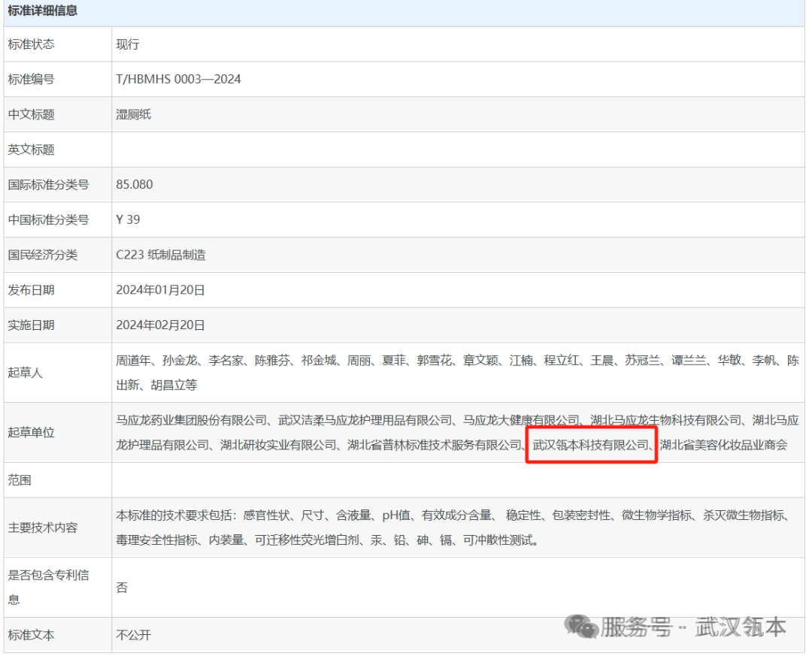
Task: Click the WeChat logo icon in watermark
Action: [580, 626]
